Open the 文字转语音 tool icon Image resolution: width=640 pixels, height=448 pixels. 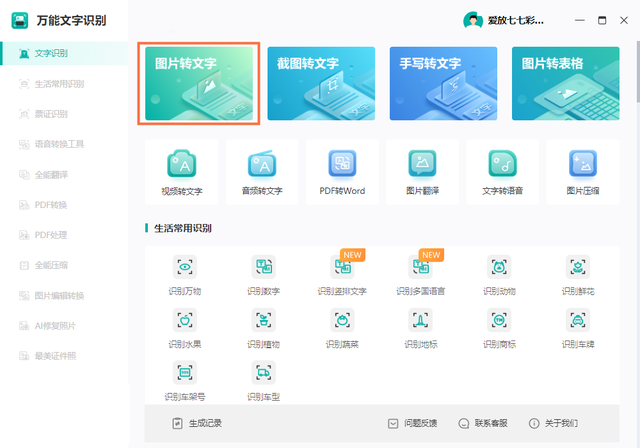[x=502, y=164]
